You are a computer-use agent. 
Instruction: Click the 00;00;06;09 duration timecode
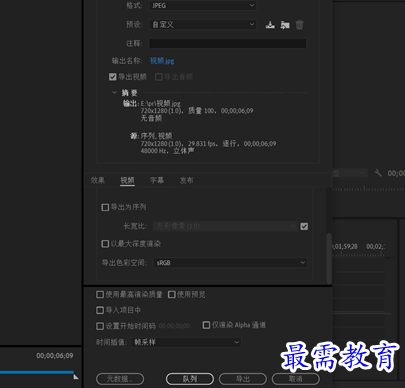tap(55, 356)
